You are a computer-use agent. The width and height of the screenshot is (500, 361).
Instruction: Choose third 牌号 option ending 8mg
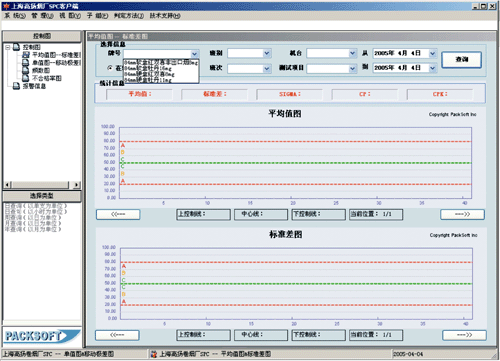(x=161, y=74)
